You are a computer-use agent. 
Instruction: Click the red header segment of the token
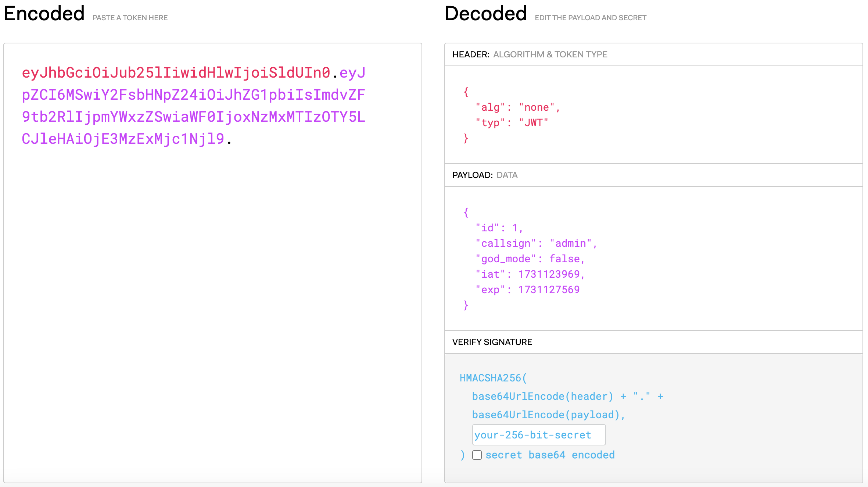tap(176, 73)
